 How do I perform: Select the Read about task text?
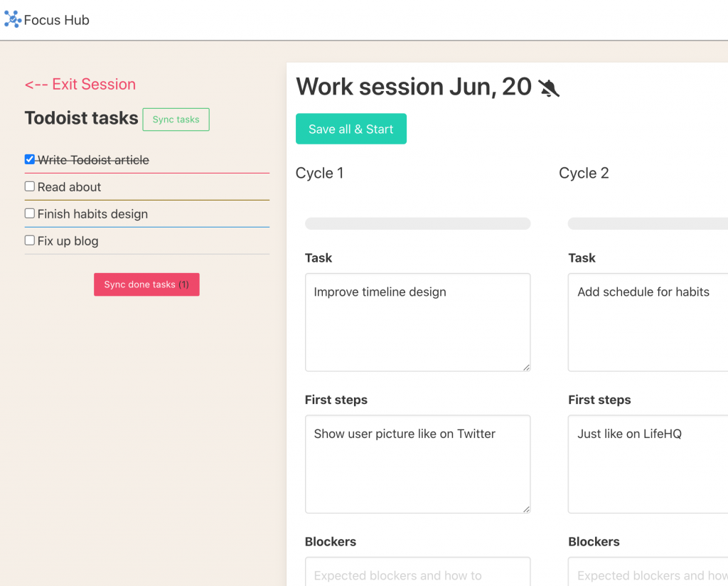click(x=69, y=187)
